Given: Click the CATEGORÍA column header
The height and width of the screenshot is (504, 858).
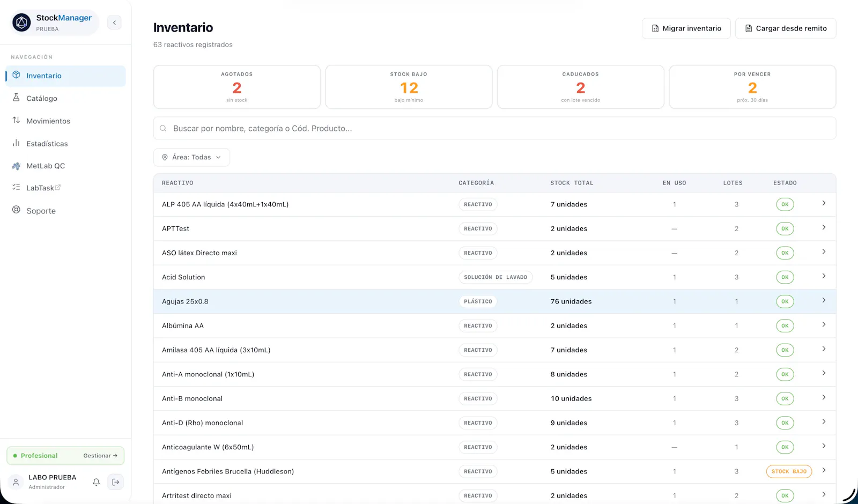Looking at the screenshot, I should 476,183.
